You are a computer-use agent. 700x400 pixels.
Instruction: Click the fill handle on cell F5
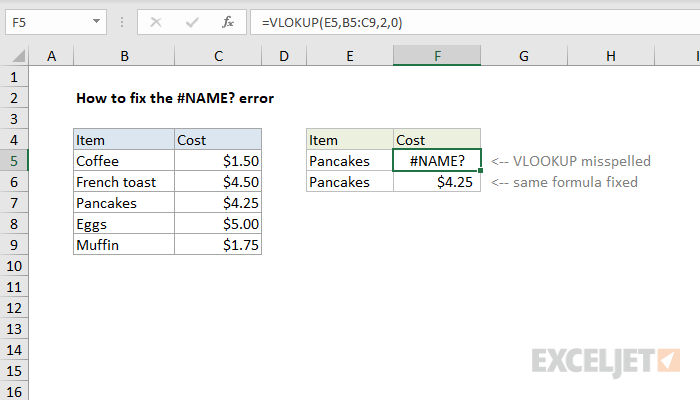480,171
